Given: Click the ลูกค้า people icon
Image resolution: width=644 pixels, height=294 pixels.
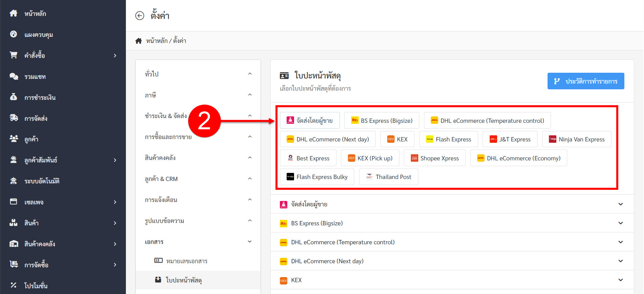Looking at the screenshot, I should point(14,139).
